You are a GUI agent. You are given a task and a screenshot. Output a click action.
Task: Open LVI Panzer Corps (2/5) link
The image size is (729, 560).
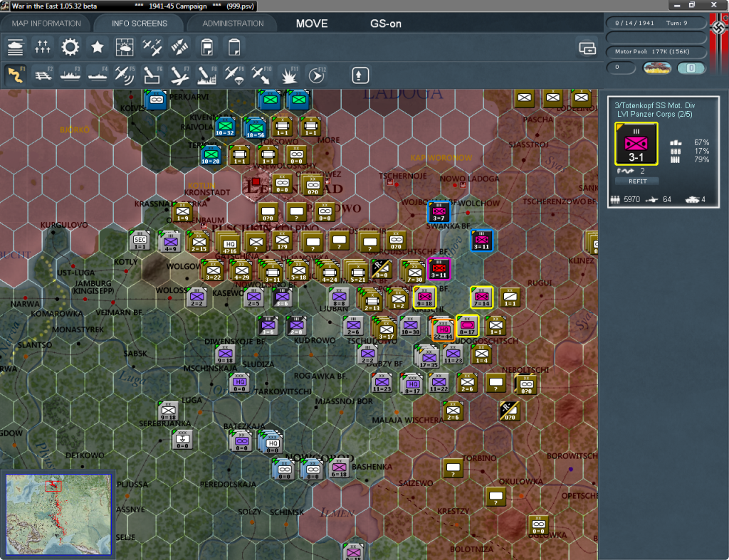[655, 114]
